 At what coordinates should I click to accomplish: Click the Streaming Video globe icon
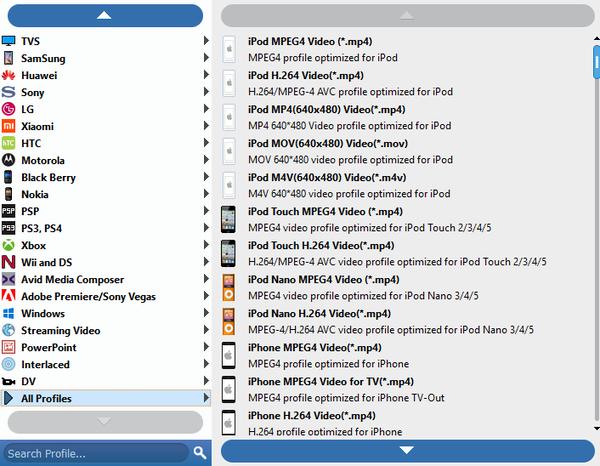point(8,330)
